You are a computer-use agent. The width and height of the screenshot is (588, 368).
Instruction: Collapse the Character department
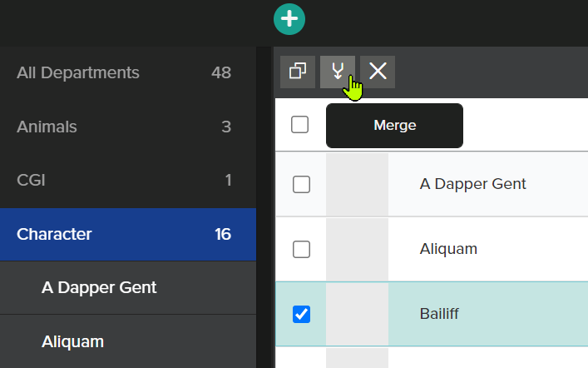click(128, 234)
